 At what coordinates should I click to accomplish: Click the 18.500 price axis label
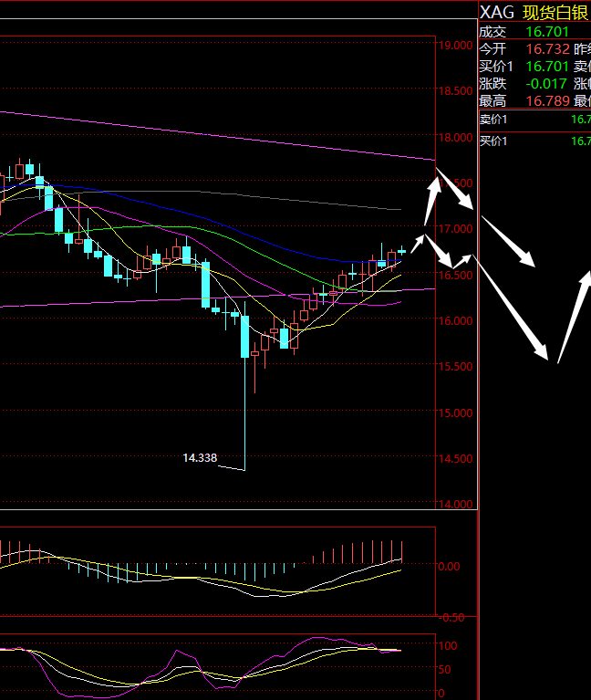pyautogui.click(x=455, y=91)
